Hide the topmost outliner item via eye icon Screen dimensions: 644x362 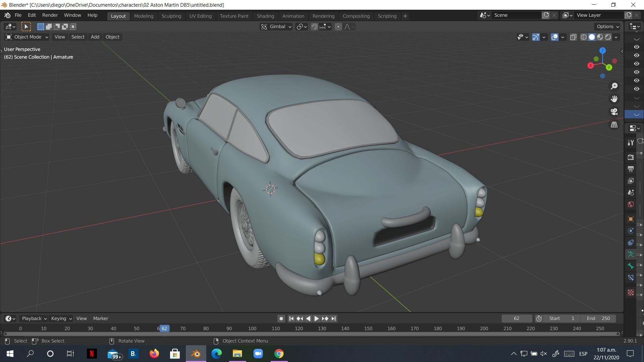(x=637, y=47)
